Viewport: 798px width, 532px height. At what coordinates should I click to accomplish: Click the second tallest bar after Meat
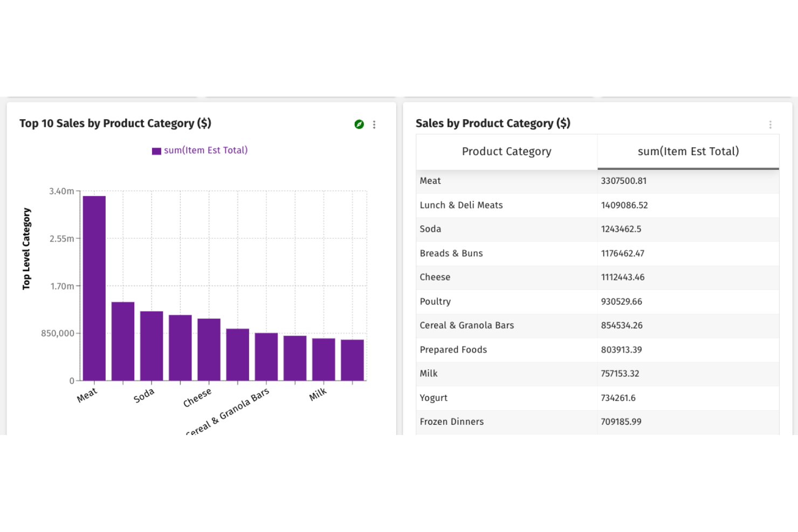pos(123,341)
